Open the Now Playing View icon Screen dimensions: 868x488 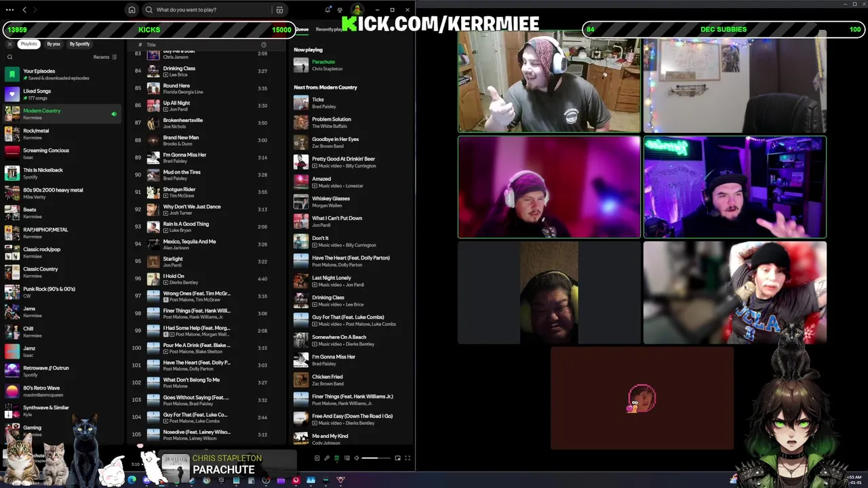pyautogui.click(x=317, y=458)
